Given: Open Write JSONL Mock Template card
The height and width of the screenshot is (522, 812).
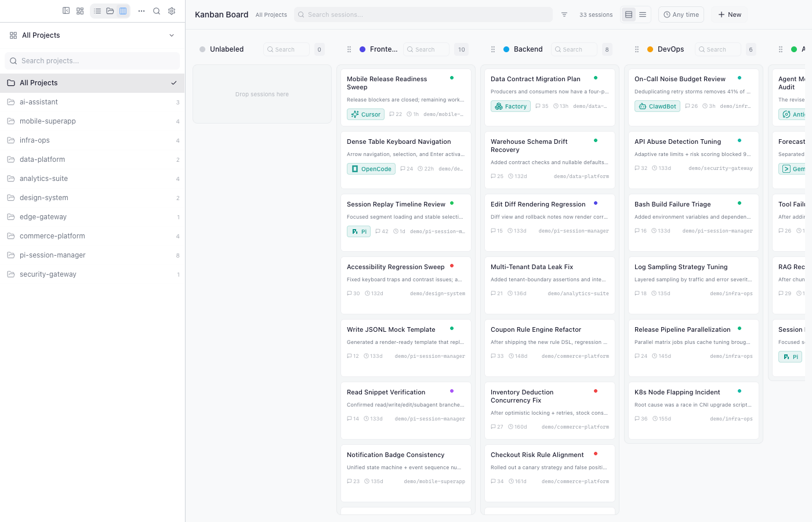Looking at the screenshot, I should 406,347.
